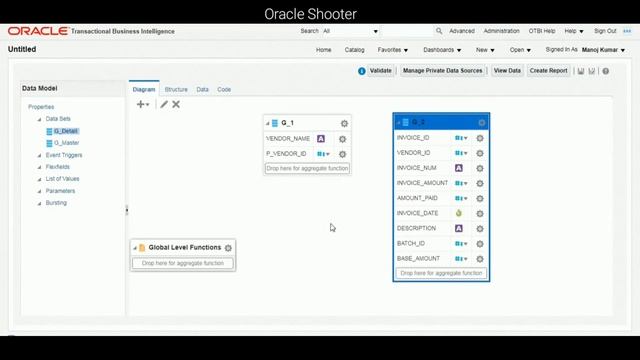This screenshot has width=640, height=360.
Task: Open the Open menu
Action: coord(520,50)
